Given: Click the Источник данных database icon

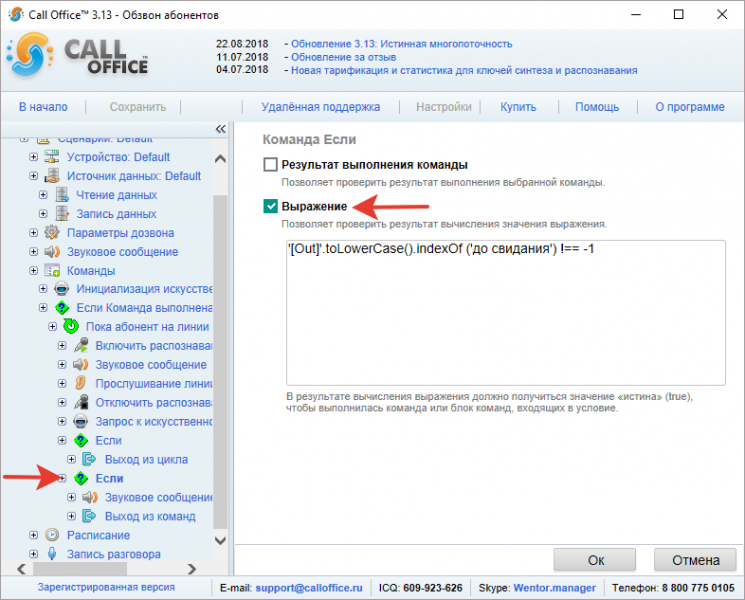Looking at the screenshot, I should 52,176.
